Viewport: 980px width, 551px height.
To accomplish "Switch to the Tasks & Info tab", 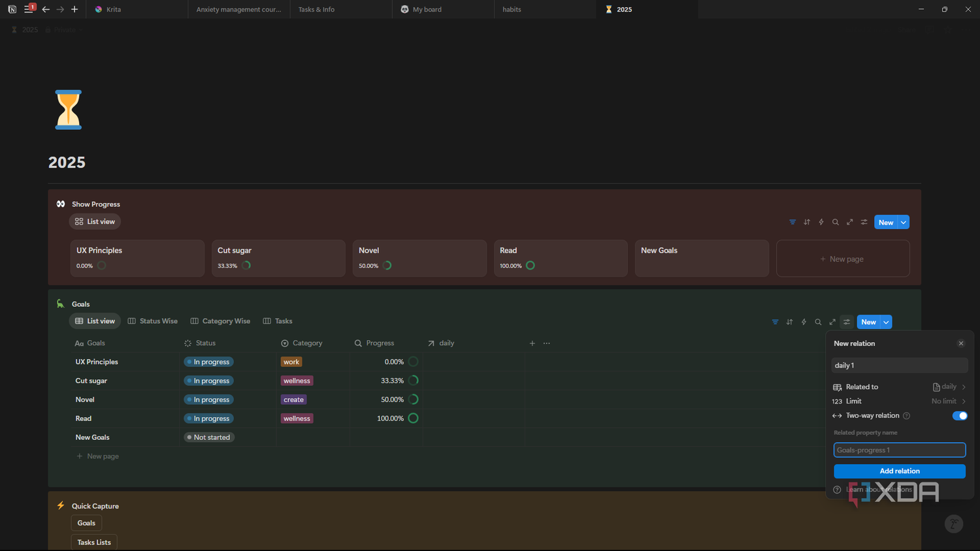I will [x=341, y=9].
